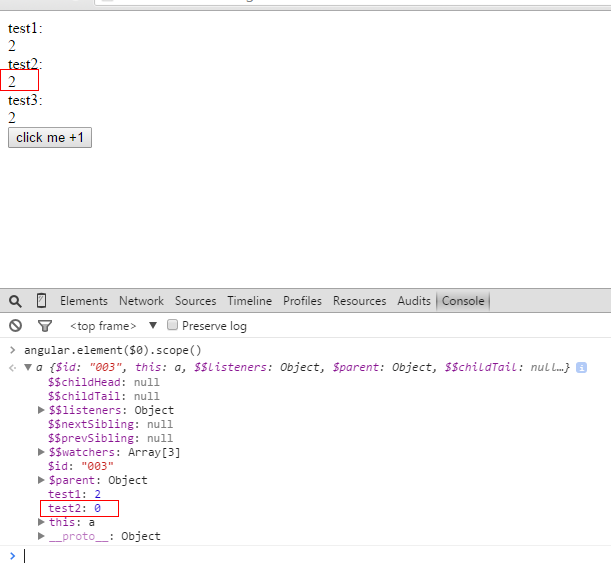Screen dimensions: 611x571
Task: Click the console prompt input line
Action: click(300, 555)
